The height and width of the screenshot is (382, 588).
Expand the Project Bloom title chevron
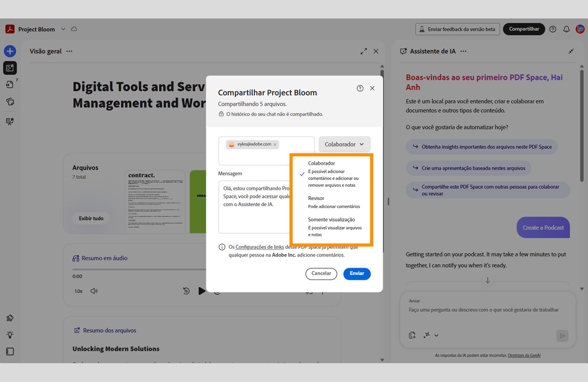pos(63,29)
